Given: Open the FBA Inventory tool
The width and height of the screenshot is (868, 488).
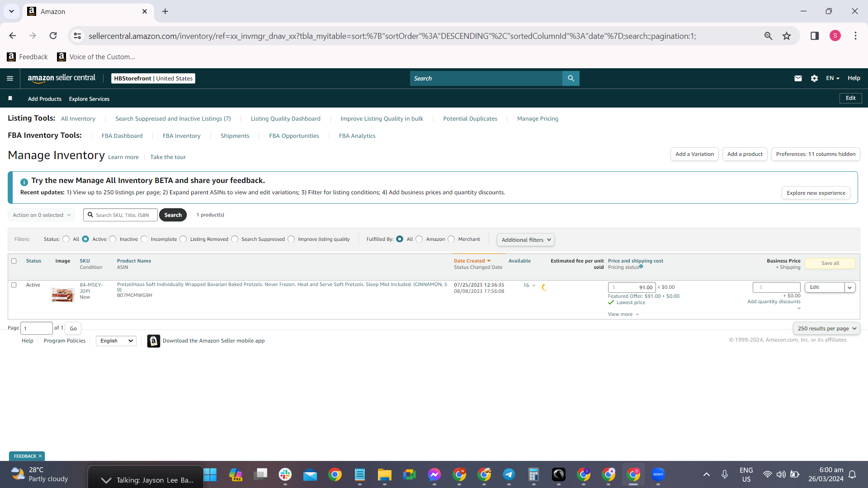Looking at the screenshot, I should click(x=182, y=136).
